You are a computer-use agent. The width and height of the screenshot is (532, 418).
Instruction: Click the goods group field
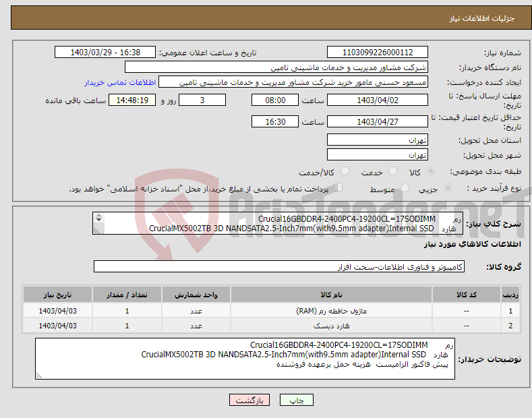click(279, 267)
